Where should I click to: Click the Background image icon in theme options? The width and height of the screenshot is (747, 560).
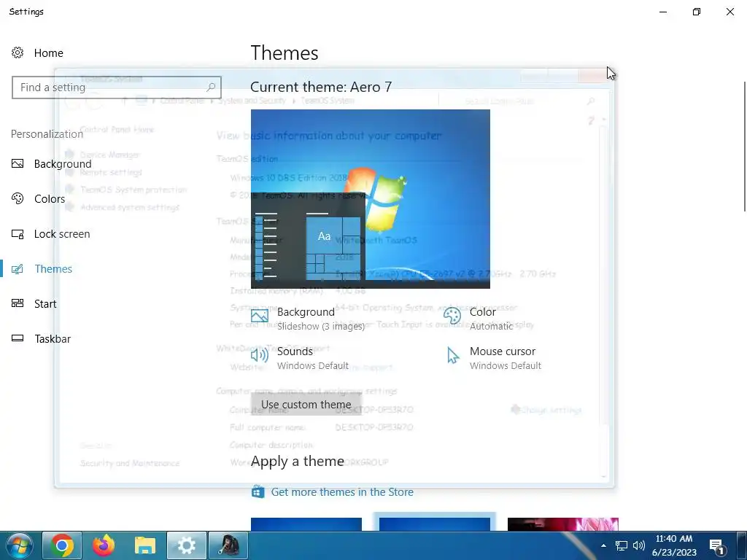click(260, 316)
